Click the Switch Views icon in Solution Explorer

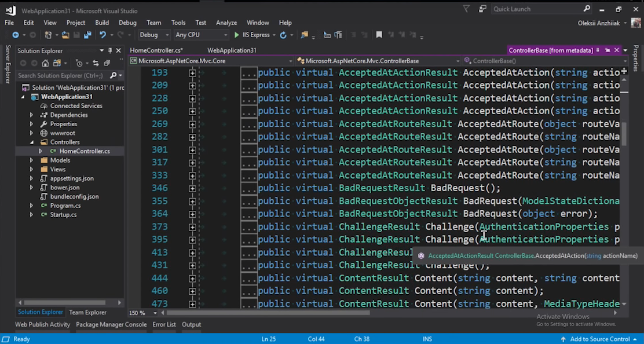point(57,63)
